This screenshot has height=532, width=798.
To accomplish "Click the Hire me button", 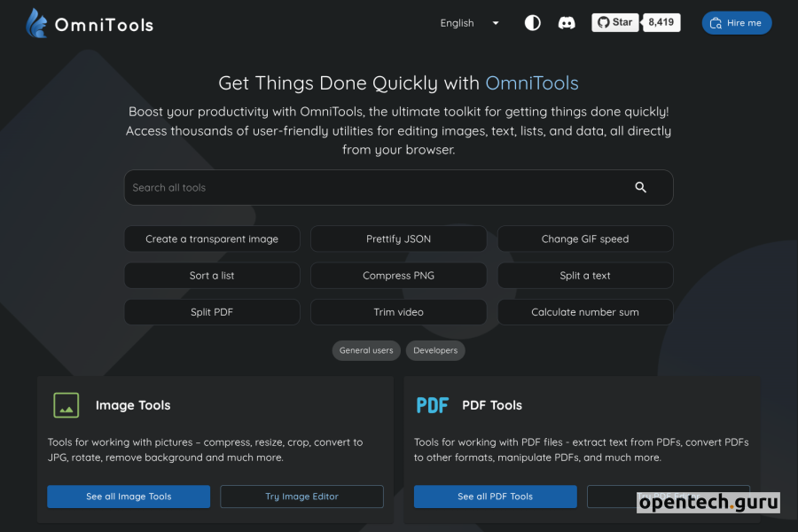I will click(x=737, y=23).
